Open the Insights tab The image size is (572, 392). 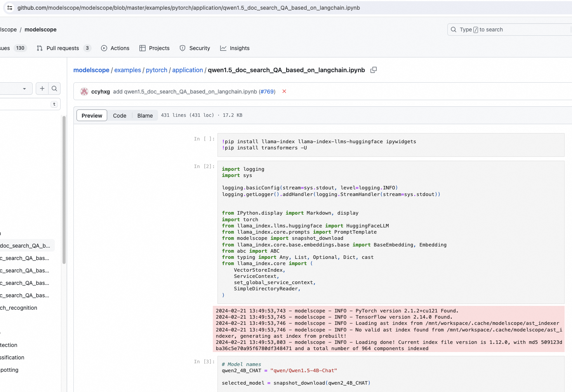pos(235,48)
